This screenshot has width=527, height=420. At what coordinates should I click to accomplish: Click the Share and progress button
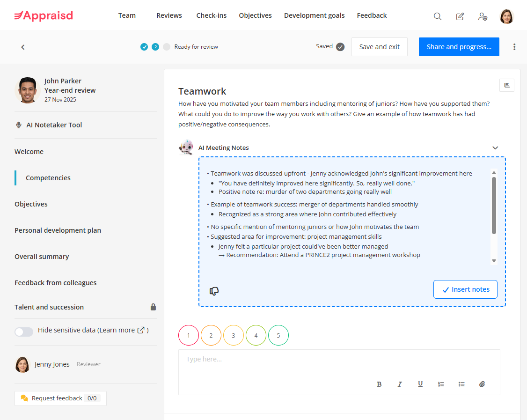click(459, 47)
